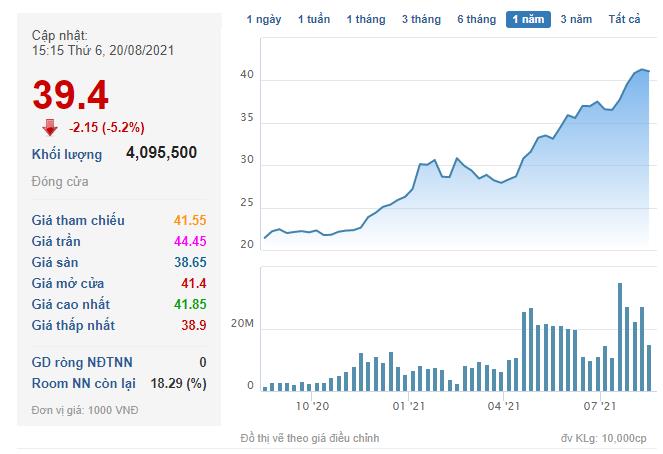This screenshot has width=663, height=454.
Task: Select the 1 tháng range tab
Action: [x=367, y=19]
